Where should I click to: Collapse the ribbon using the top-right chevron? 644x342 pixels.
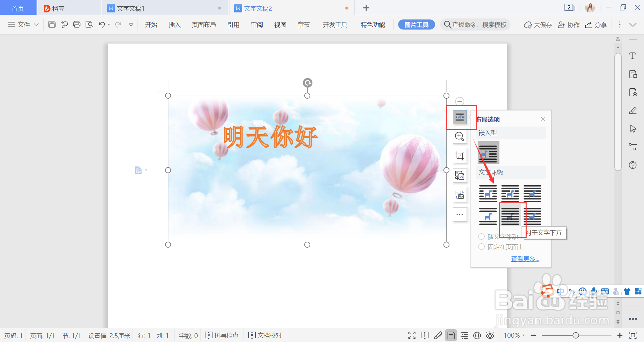(633, 24)
